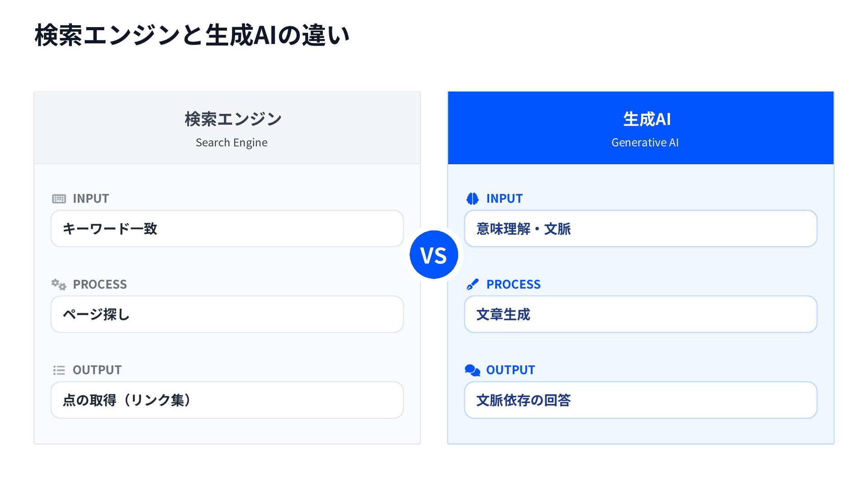Click the chat bubbles icon beside blue OUTPUT
868x488 pixels.
click(472, 370)
